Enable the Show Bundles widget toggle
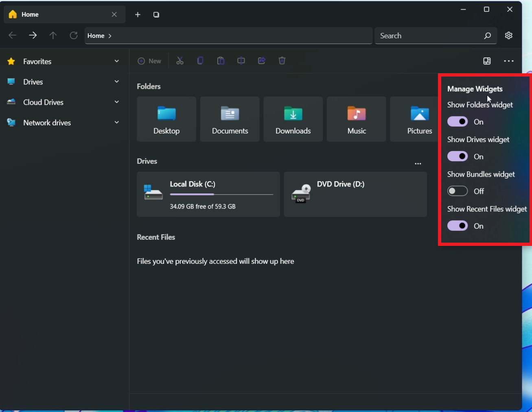532x412 pixels. [x=458, y=191]
